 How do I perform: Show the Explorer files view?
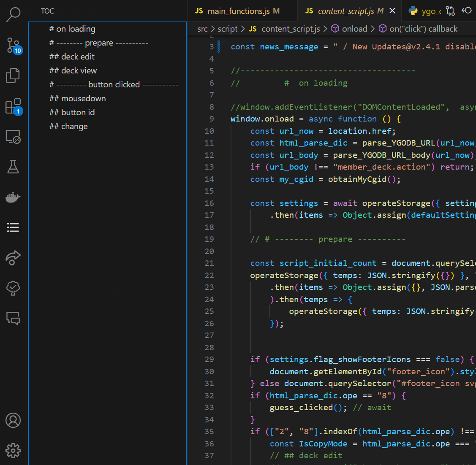[x=13, y=76]
